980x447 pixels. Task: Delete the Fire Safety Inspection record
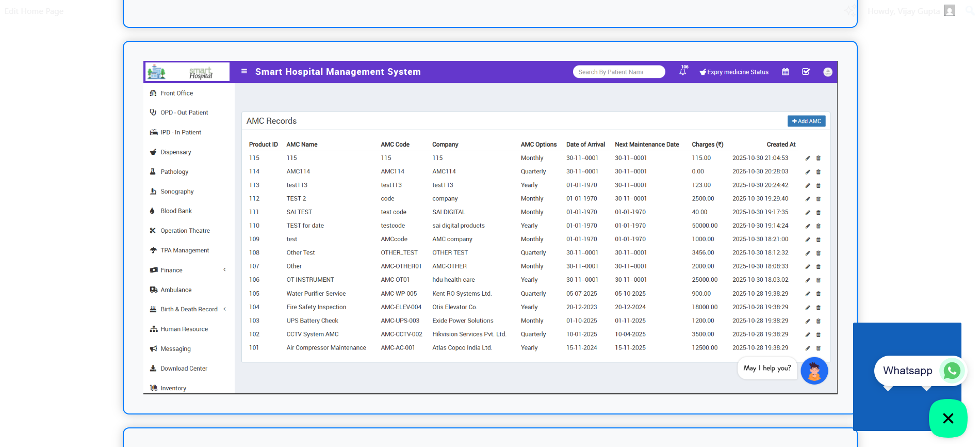click(819, 308)
